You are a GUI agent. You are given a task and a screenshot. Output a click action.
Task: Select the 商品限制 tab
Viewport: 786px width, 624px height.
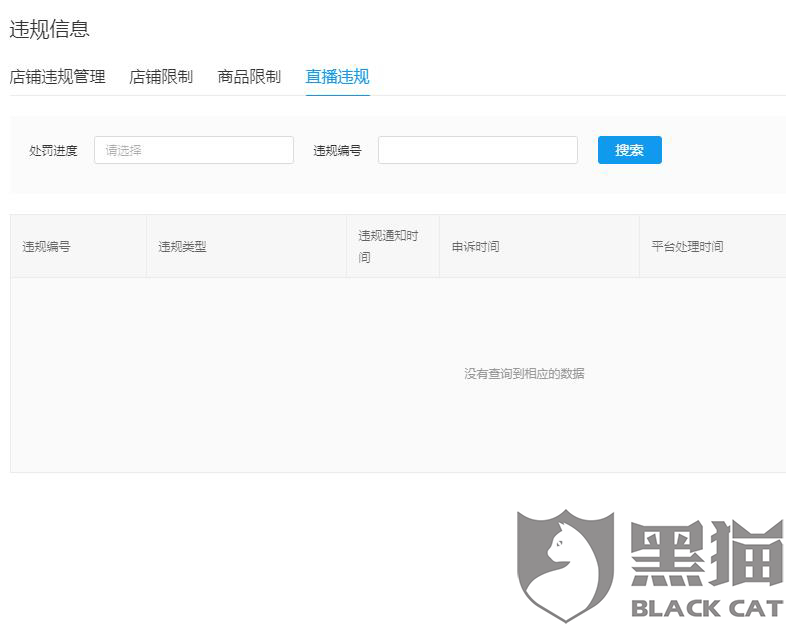(x=249, y=77)
